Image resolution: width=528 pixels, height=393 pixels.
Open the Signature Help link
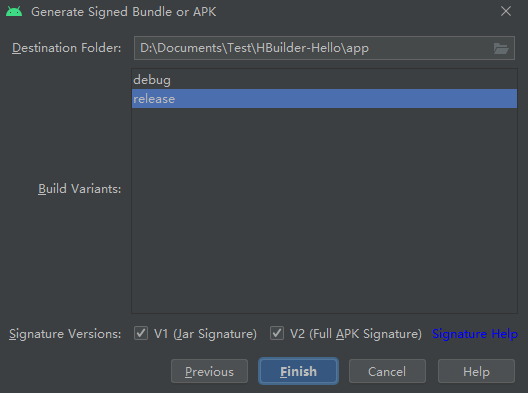pyautogui.click(x=475, y=334)
